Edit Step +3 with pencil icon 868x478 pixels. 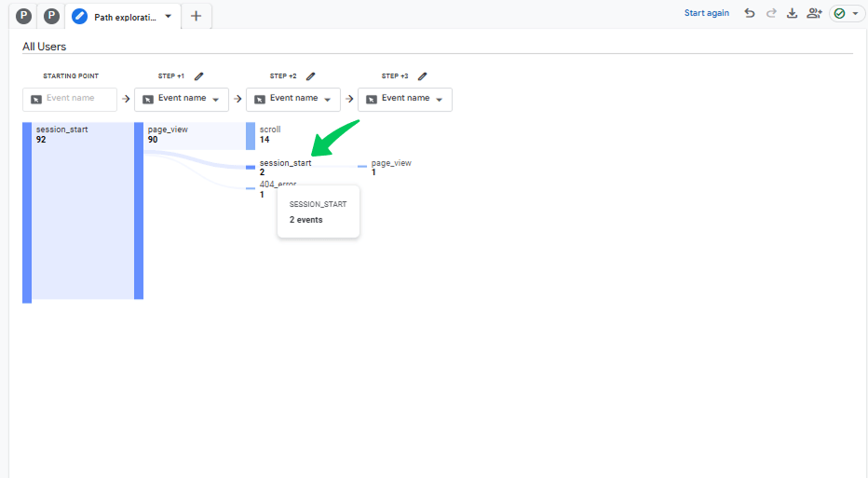click(423, 75)
